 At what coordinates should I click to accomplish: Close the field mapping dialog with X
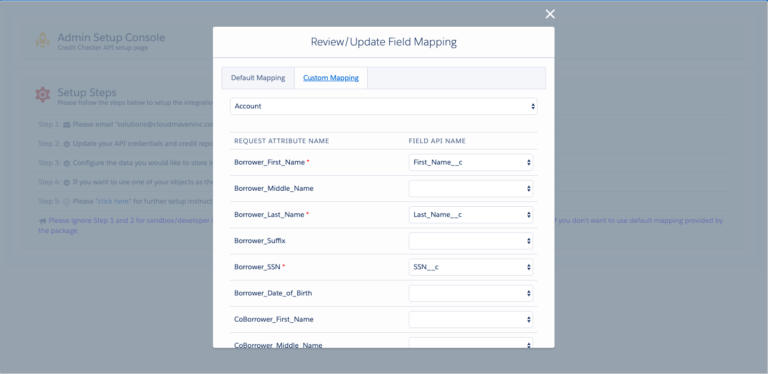(x=550, y=14)
